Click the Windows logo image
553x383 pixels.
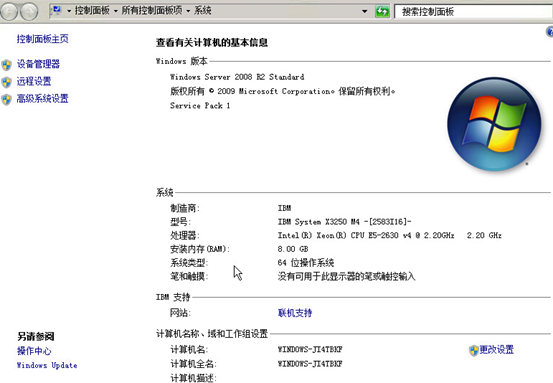tap(494, 124)
